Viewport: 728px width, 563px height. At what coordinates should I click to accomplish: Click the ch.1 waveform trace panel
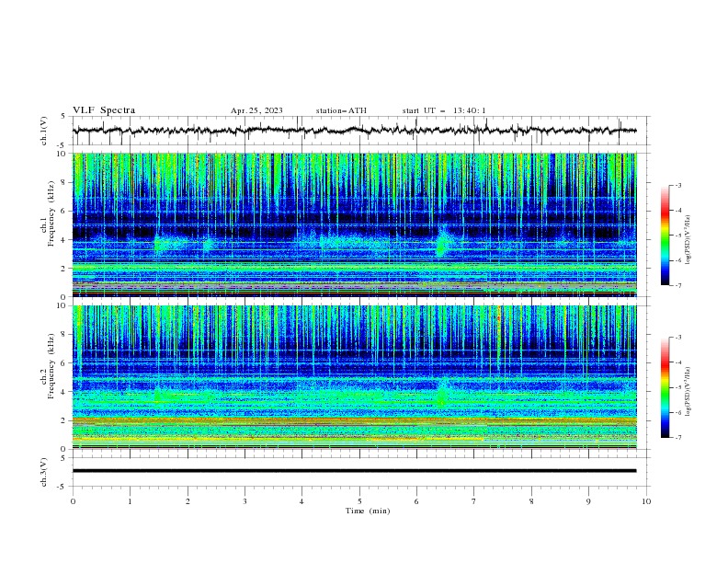(361, 131)
